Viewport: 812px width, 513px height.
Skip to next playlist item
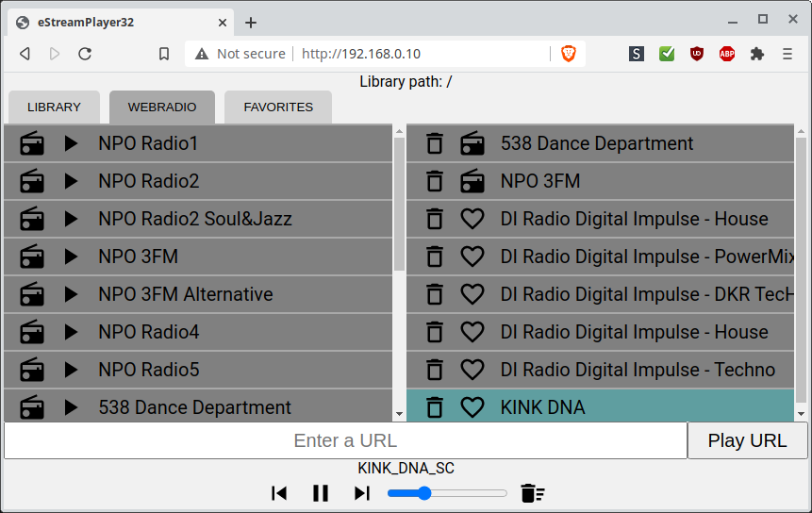pyautogui.click(x=362, y=493)
